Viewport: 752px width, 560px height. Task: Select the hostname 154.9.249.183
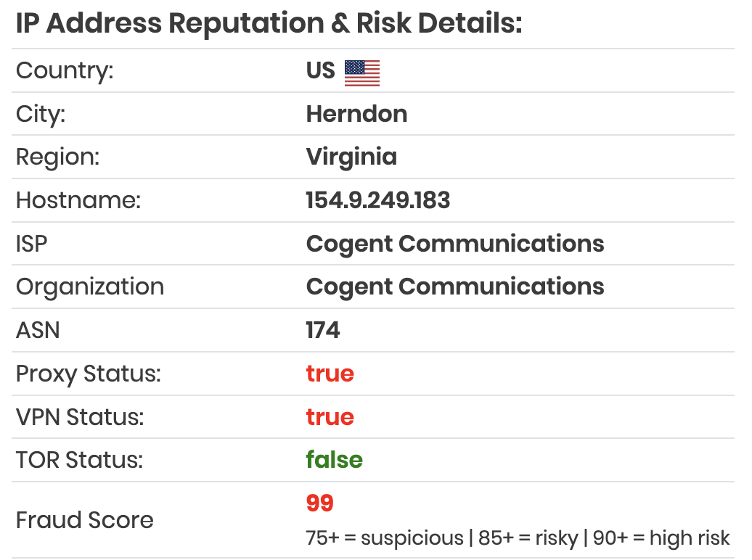point(378,200)
